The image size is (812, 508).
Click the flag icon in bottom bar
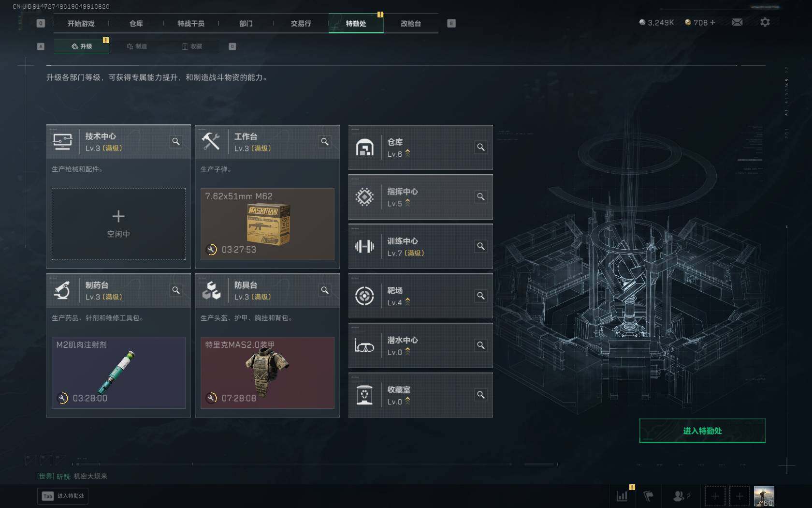tap(648, 496)
